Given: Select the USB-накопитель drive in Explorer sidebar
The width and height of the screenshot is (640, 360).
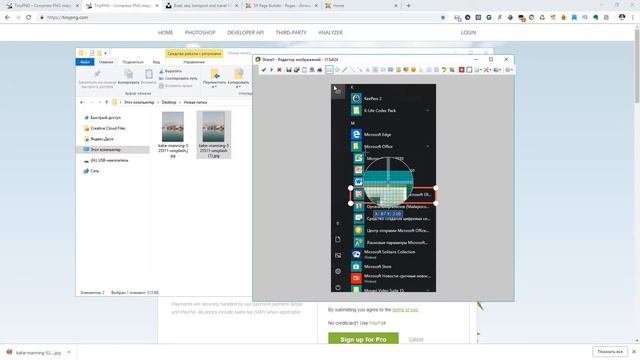Looking at the screenshot, I should 109,160.
